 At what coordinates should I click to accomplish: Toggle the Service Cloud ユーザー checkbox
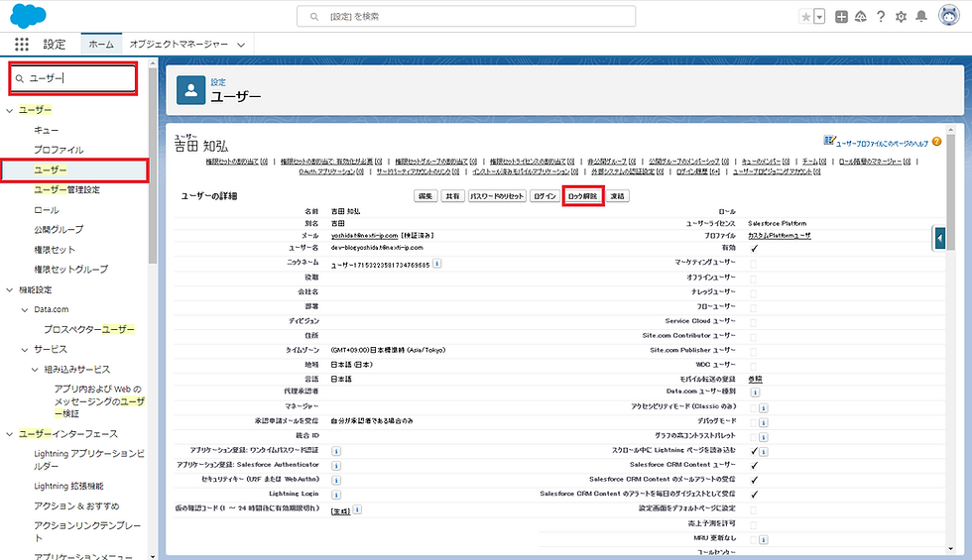753,322
